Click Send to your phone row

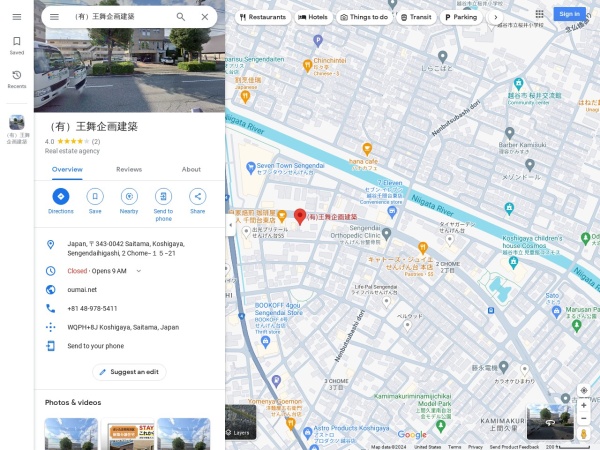130,346
